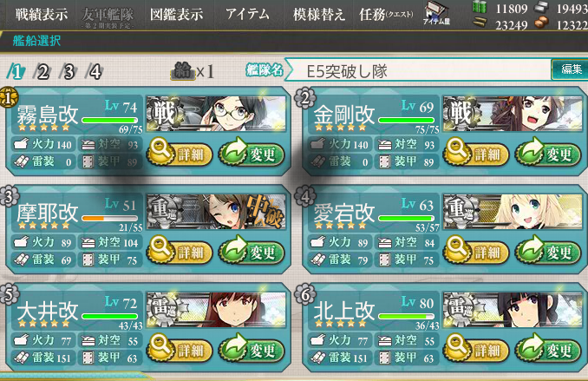Viewport: 588px width, 381px height.
Task: Click 霧島改 character portrait banner
Action: pos(216,114)
